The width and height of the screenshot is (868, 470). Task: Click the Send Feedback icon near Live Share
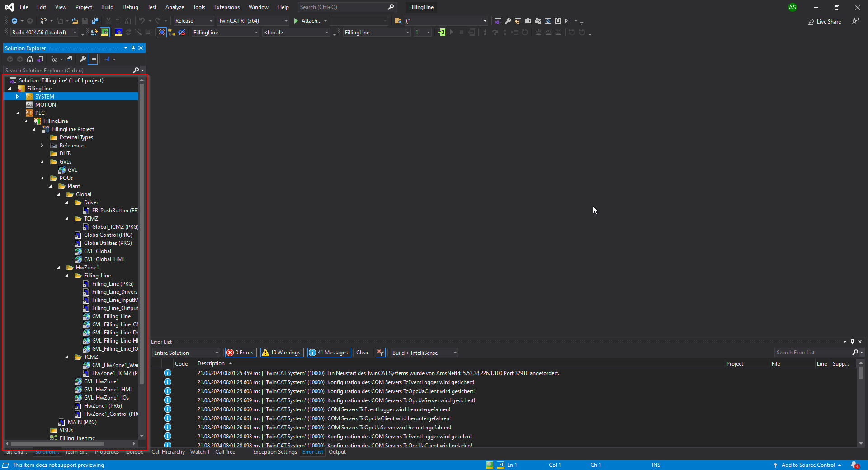[x=855, y=21]
